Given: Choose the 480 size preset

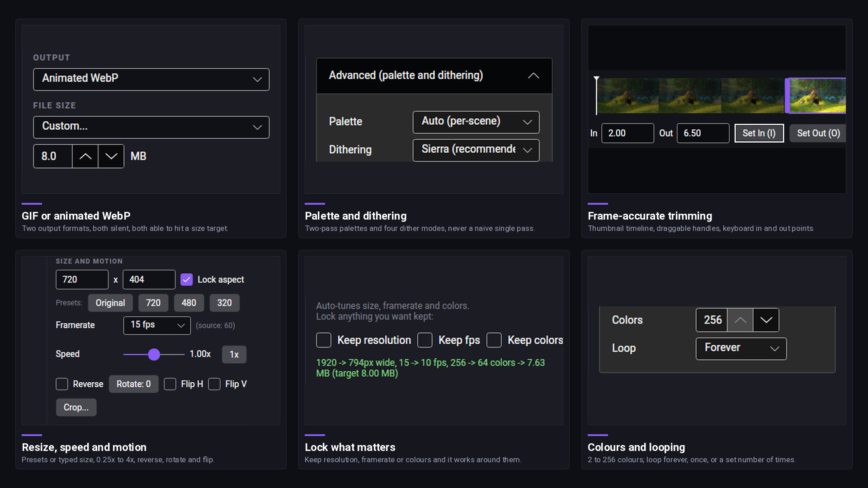Looking at the screenshot, I should [x=189, y=303].
